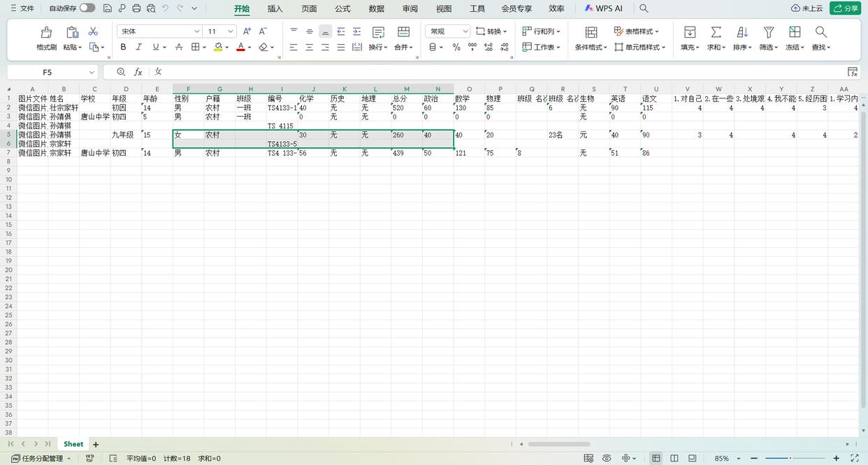Click the Merge cells (合并) icon

click(403, 32)
